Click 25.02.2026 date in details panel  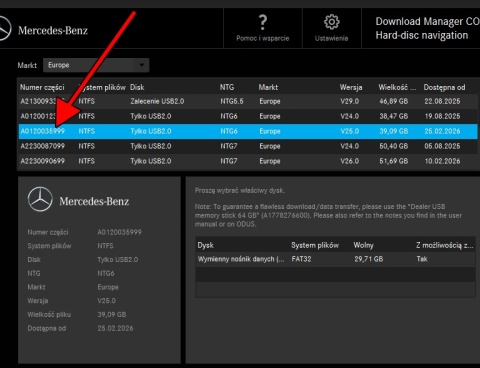pyautogui.click(x=115, y=328)
